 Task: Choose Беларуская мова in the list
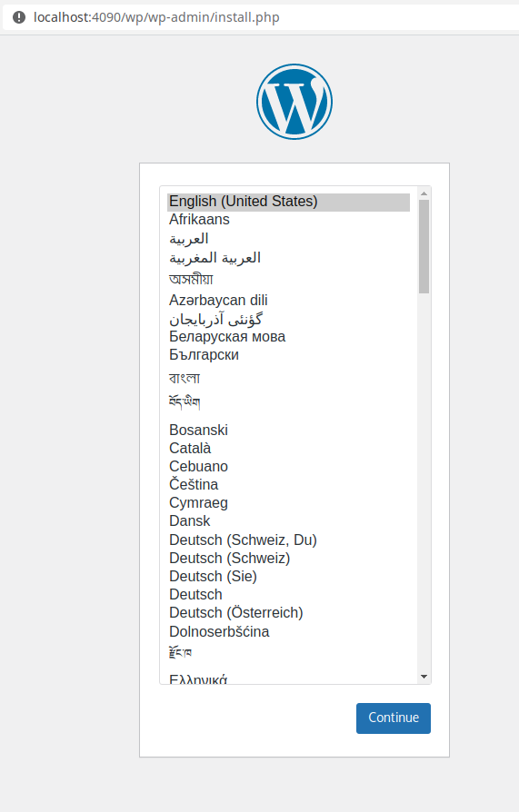[x=289, y=337]
